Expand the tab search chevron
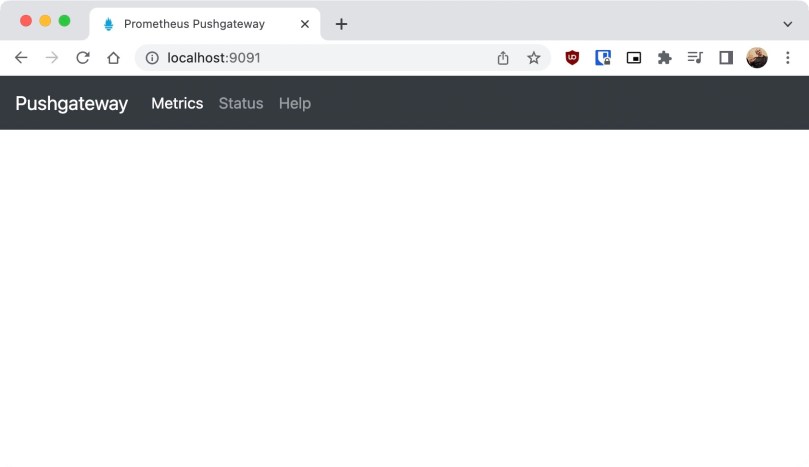809x467 pixels. pos(788,24)
